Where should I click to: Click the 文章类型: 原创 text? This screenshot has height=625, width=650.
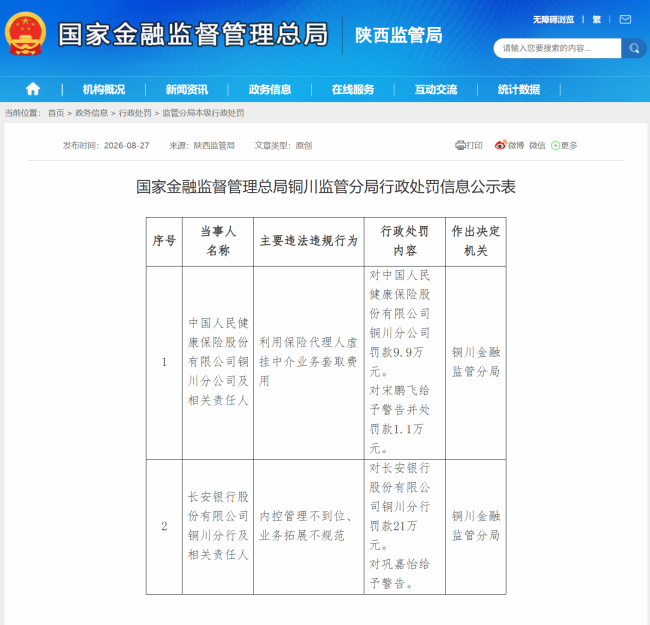283,145
